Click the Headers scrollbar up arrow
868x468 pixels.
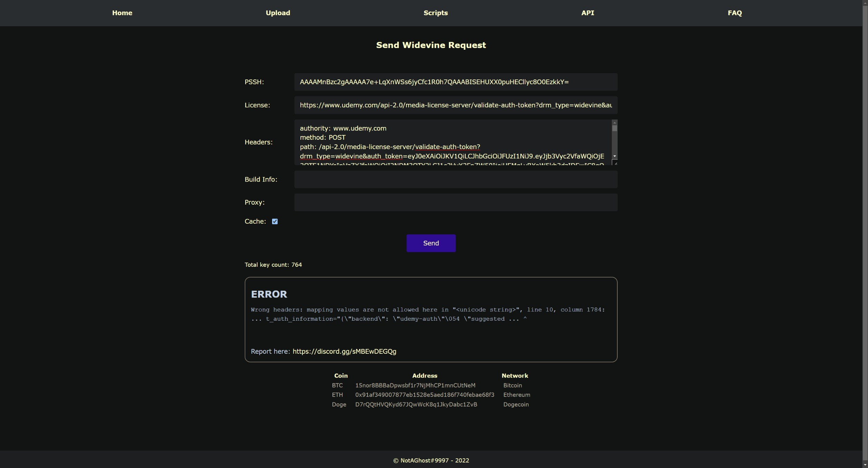pyautogui.click(x=615, y=123)
